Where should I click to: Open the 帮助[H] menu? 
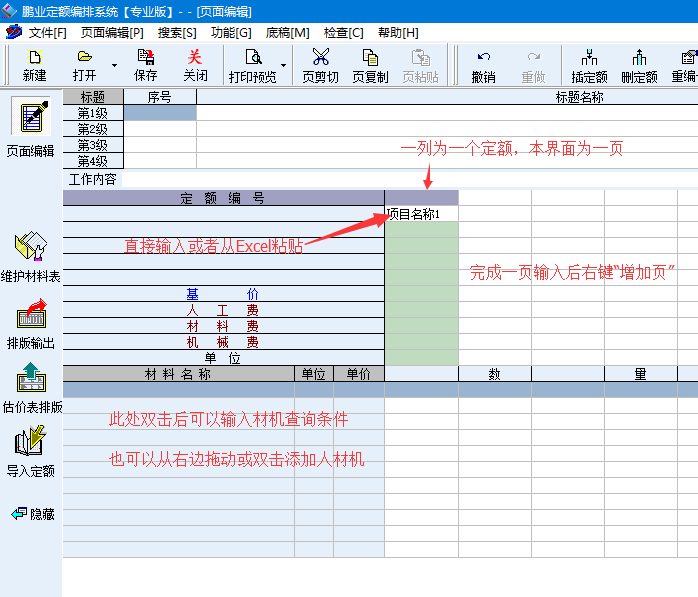(x=398, y=32)
